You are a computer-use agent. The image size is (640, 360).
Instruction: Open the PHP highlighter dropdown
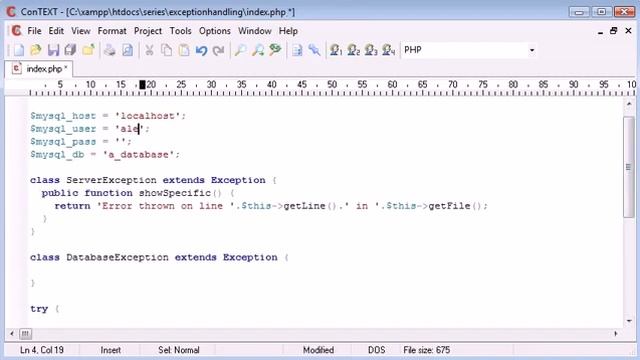(x=531, y=50)
